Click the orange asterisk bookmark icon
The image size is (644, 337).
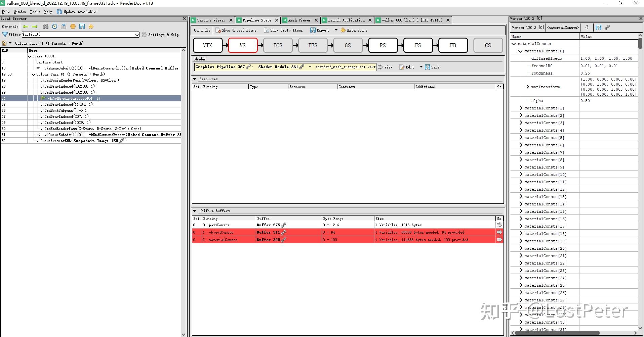pos(73,27)
